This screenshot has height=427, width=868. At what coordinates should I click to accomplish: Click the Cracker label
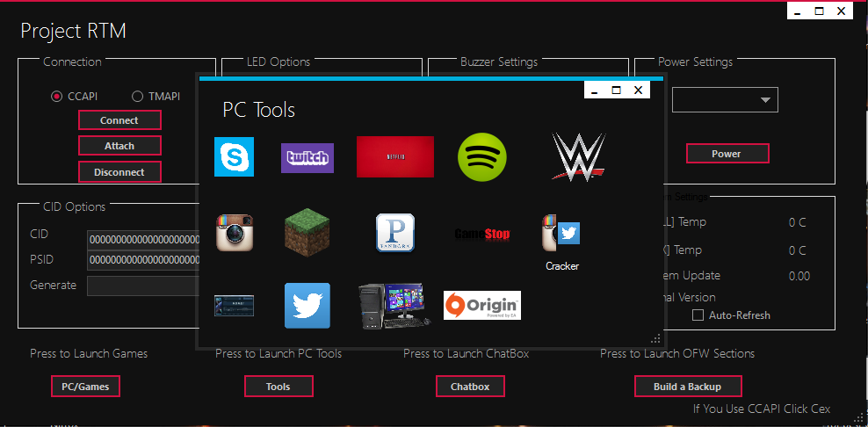click(x=562, y=266)
